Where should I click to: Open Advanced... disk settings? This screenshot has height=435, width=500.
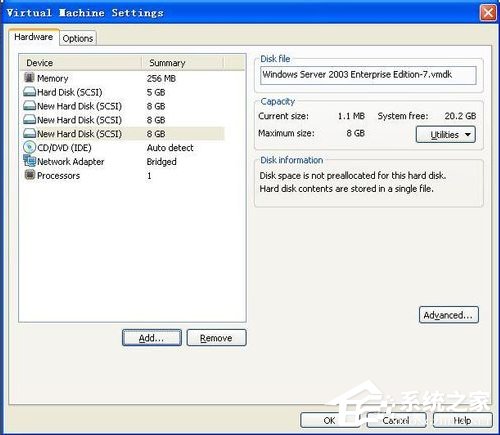(x=449, y=315)
